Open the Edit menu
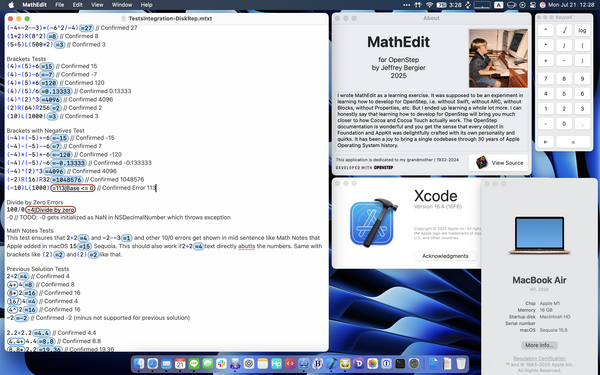 (78, 5)
